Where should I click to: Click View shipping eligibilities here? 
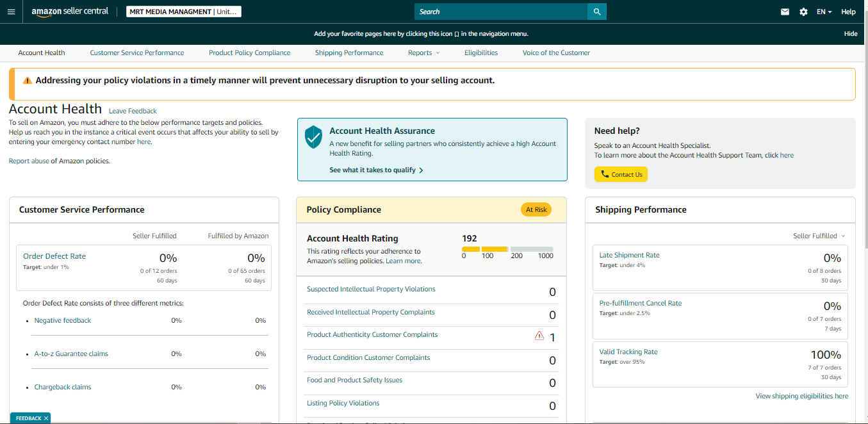tap(802, 396)
